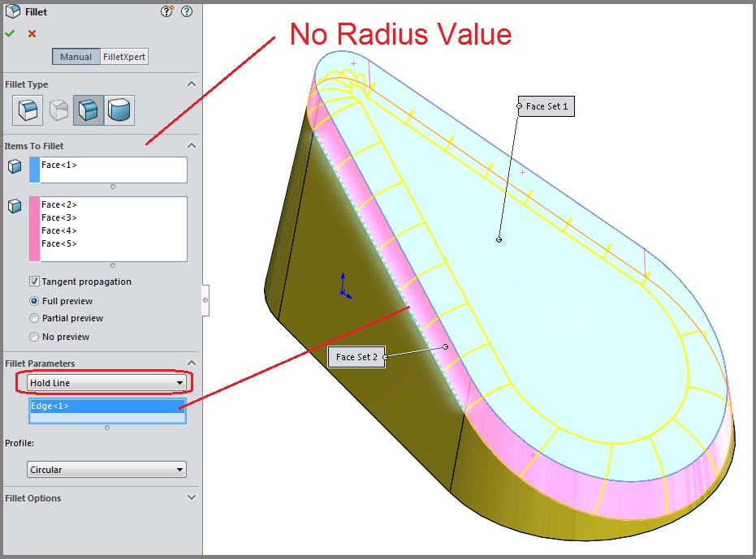Select Variable size fillet type icon
The image size is (756, 559).
58,110
